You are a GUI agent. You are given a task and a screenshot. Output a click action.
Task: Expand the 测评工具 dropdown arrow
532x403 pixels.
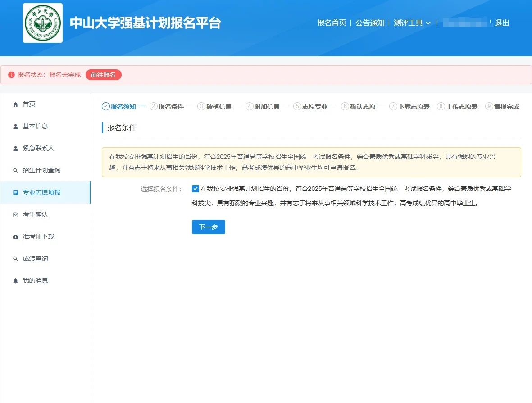[428, 23]
